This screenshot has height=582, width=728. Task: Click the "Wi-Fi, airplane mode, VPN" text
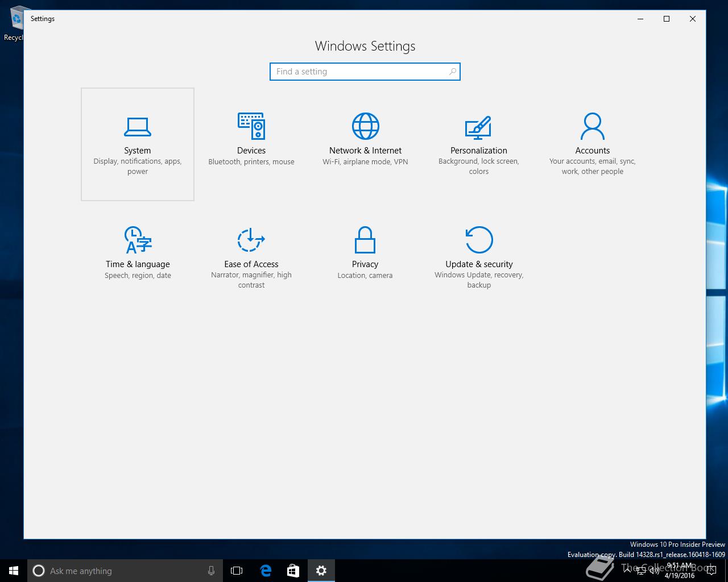[x=365, y=162]
